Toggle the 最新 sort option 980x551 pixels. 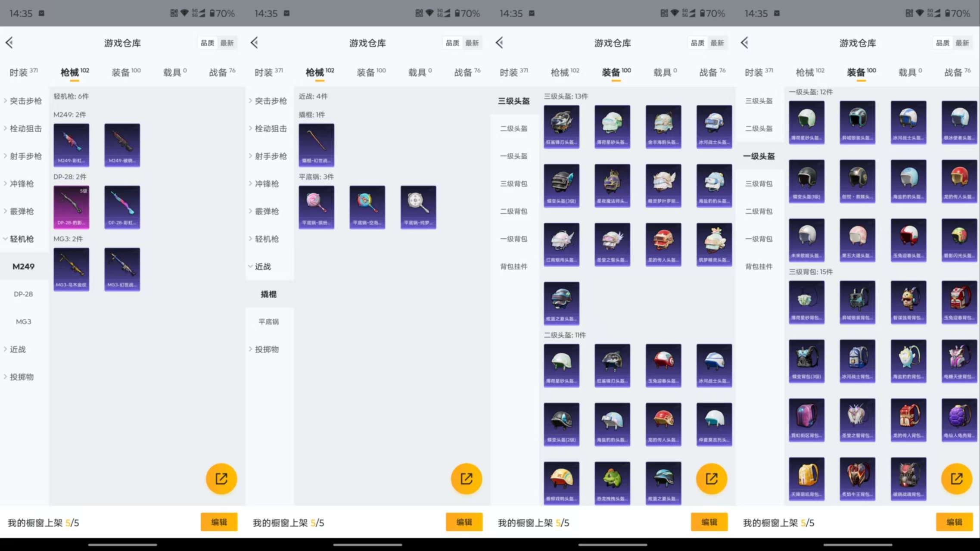[228, 43]
